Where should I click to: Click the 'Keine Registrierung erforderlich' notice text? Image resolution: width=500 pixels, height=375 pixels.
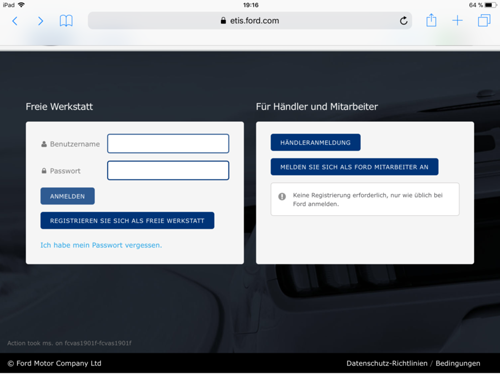(x=368, y=199)
